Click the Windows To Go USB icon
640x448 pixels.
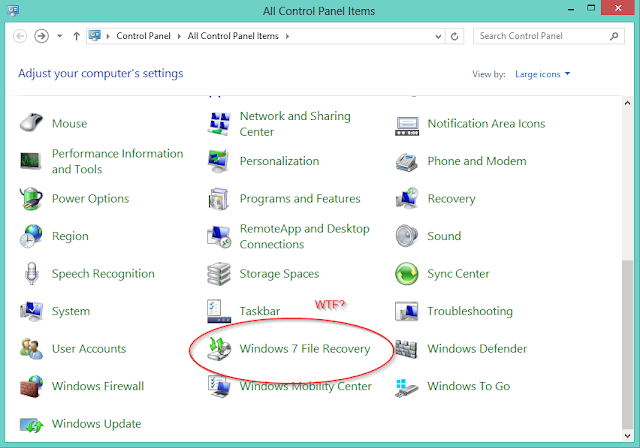click(x=407, y=387)
